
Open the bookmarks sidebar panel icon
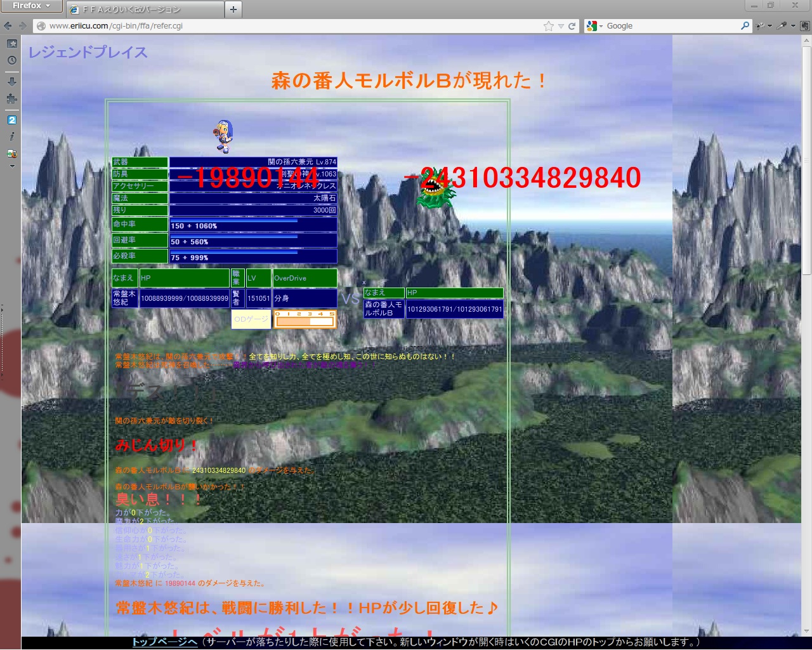click(x=11, y=44)
